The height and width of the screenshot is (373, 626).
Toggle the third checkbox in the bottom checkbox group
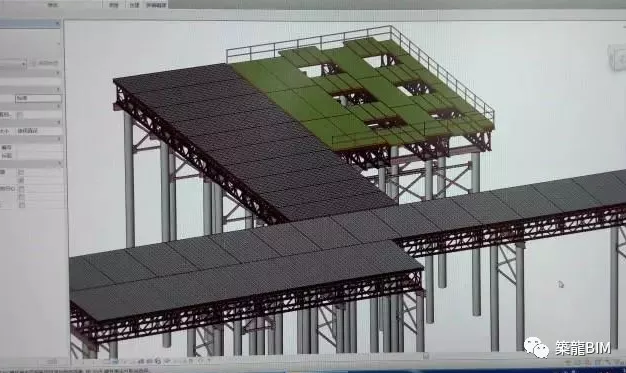point(21,188)
